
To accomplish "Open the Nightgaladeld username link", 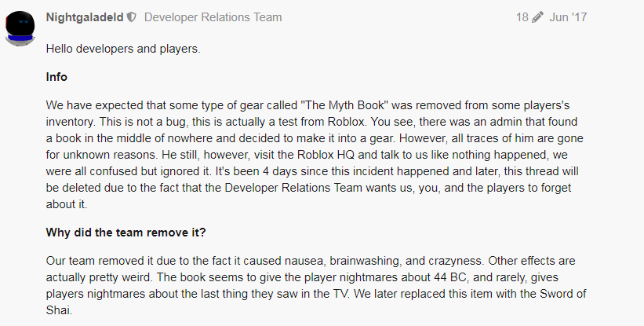I will click(x=85, y=17).
